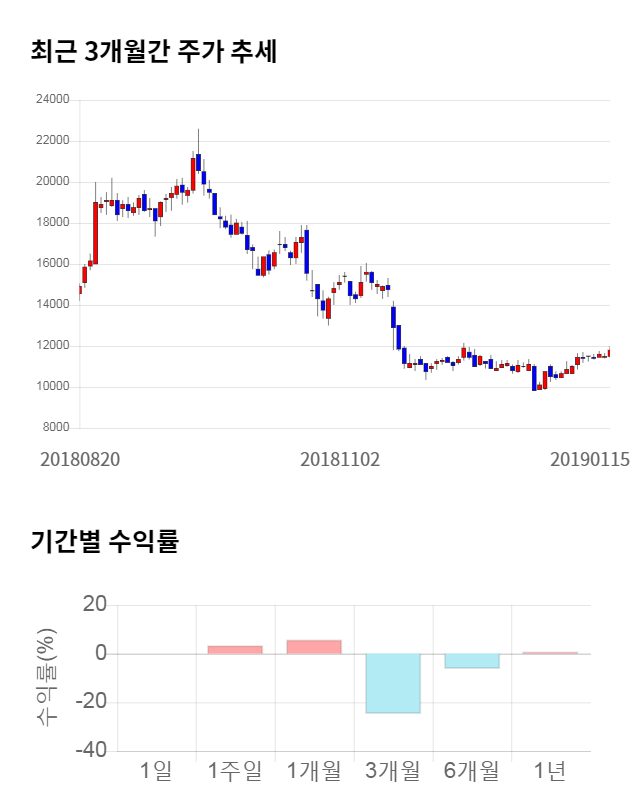
Task: Click the small 1년 return bar
Action: pos(550,653)
